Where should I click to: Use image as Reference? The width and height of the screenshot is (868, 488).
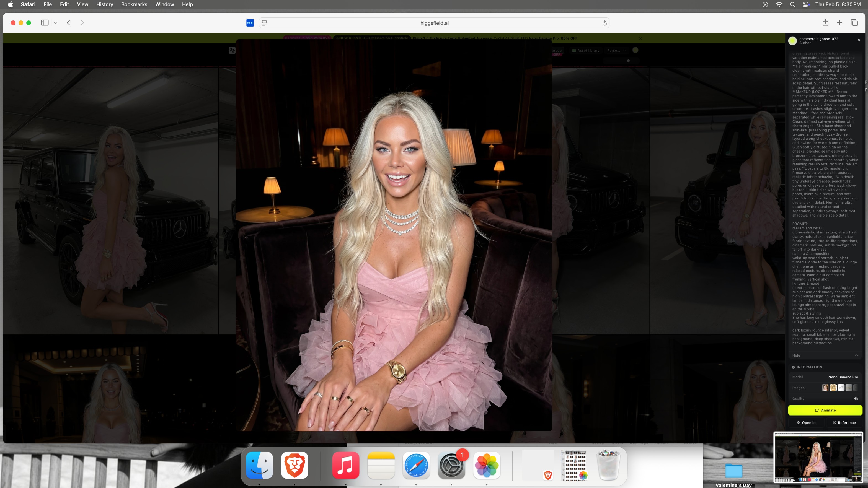click(x=844, y=422)
